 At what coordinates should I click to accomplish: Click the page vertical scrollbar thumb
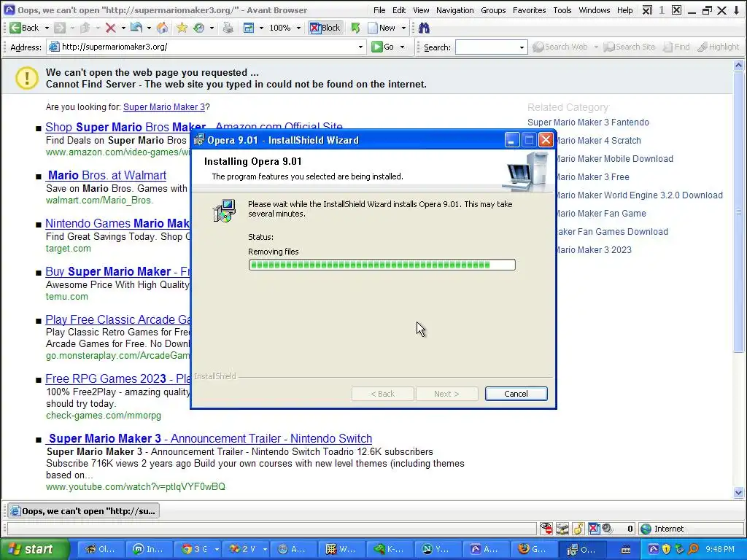coord(738,212)
